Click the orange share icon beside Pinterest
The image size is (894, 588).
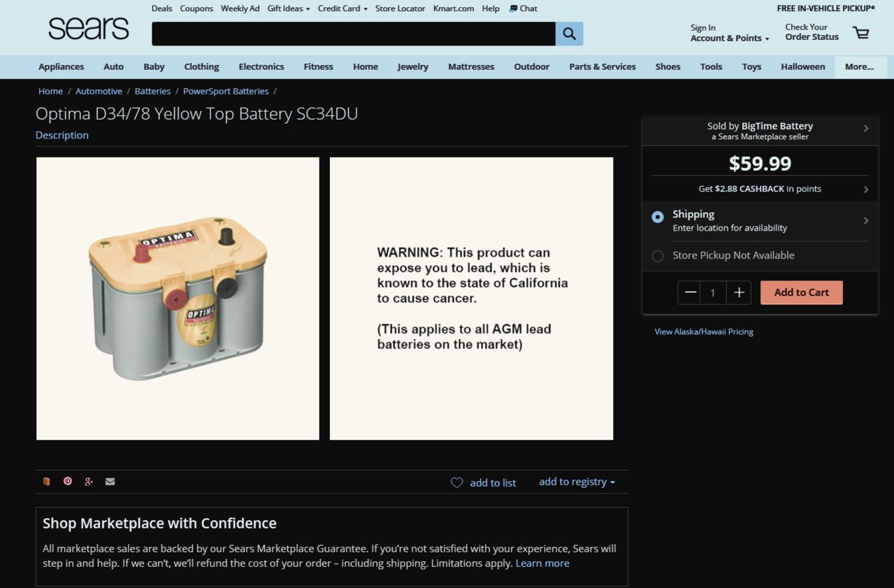pos(46,481)
